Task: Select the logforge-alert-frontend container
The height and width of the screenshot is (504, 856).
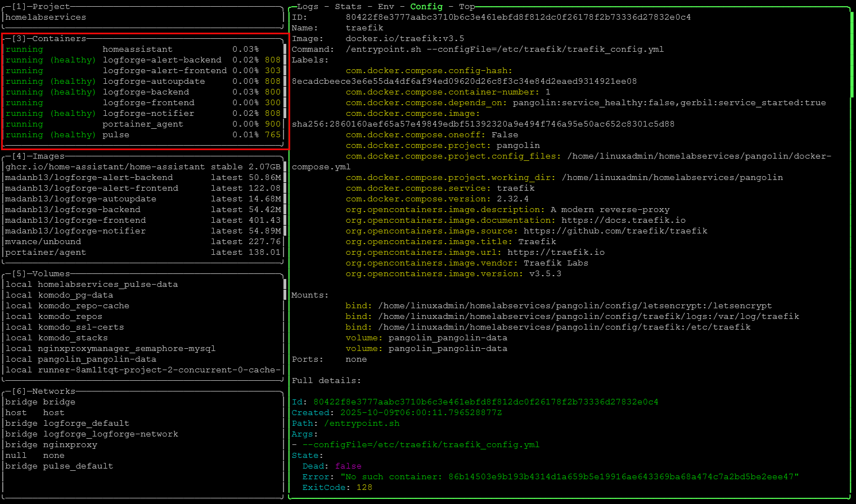Action: pyautogui.click(x=143, y=71)
